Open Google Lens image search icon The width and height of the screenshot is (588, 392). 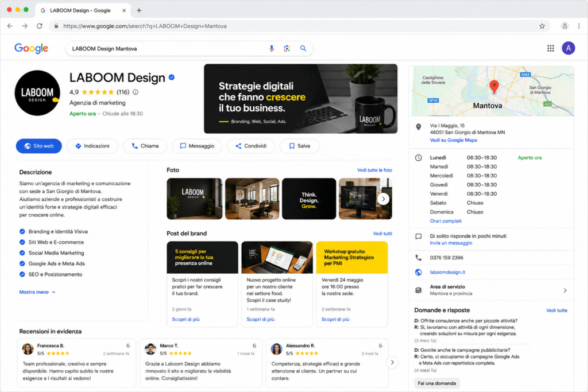tap(287, 48)
